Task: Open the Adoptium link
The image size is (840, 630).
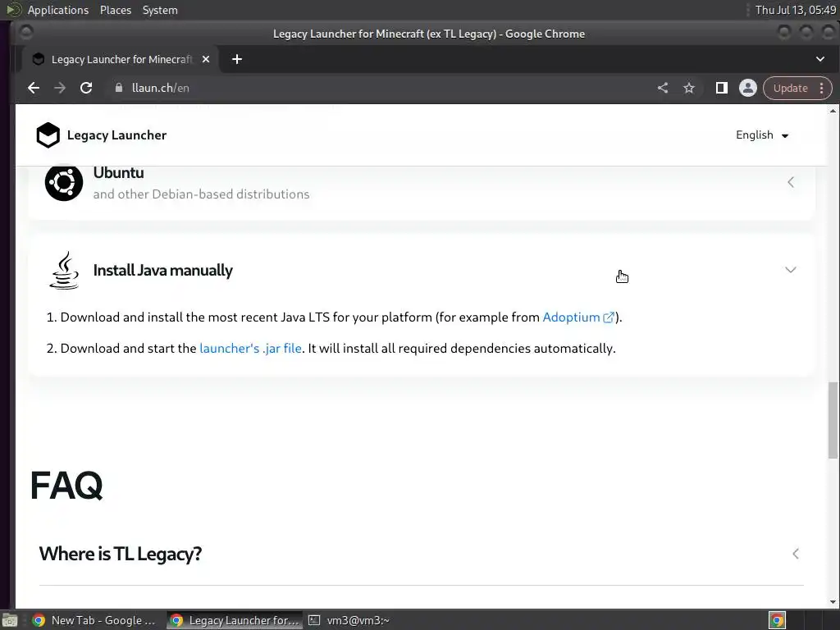Action: (571, 317)
